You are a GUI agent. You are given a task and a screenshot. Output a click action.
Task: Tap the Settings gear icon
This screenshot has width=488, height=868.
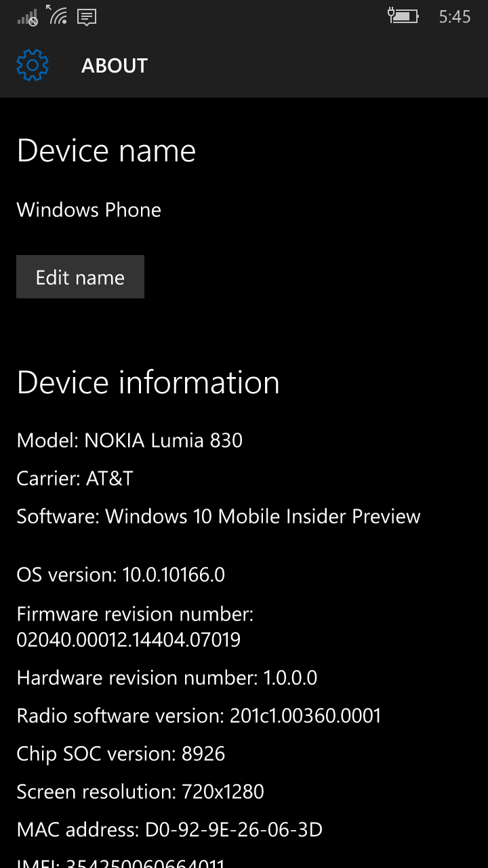[33, 65]
